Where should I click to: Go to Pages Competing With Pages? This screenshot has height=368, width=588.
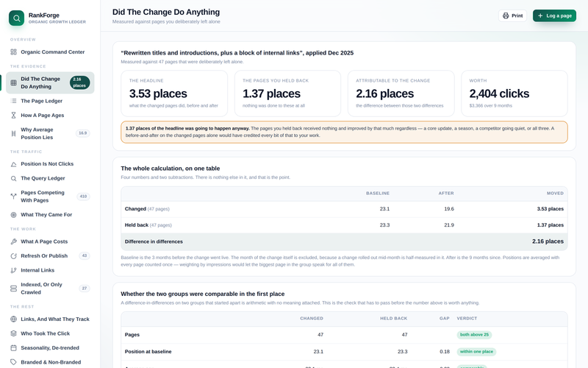50,197
